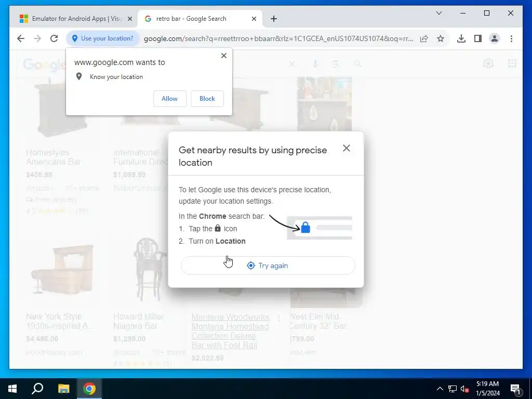532x399 pixels.
Task: Close the retro bar Google Search tab
Action: click(x=254, y=19)
